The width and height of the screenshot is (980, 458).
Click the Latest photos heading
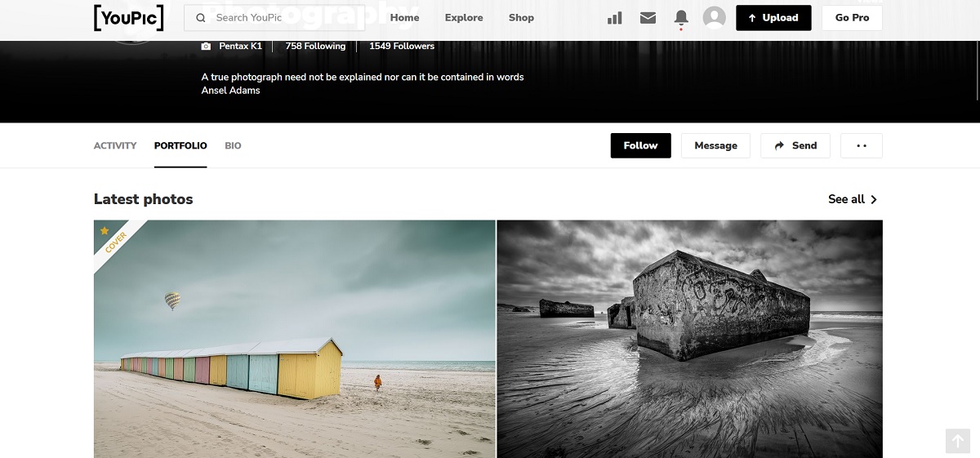[x=144, y=199]
